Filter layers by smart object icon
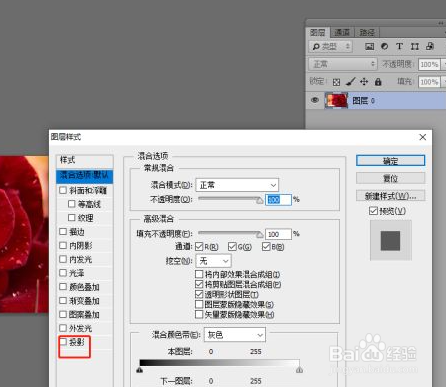The width and height of the screenshot is (446, 387). 430,46
